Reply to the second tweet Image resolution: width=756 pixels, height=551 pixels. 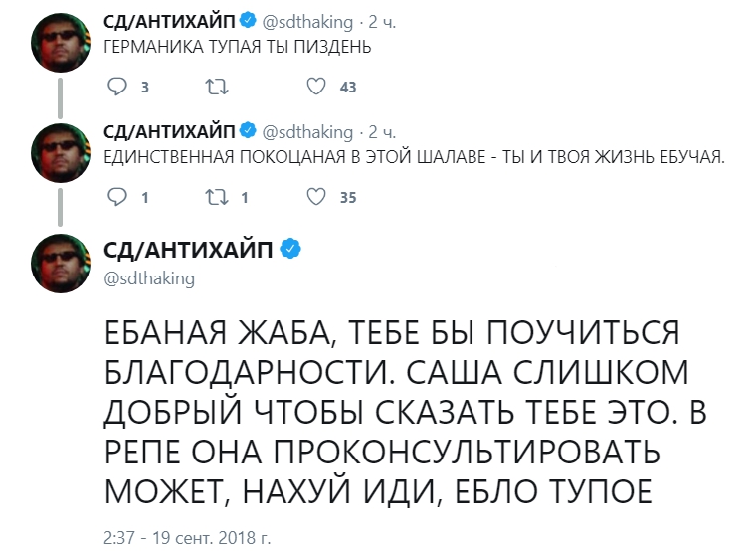(117, 197)
